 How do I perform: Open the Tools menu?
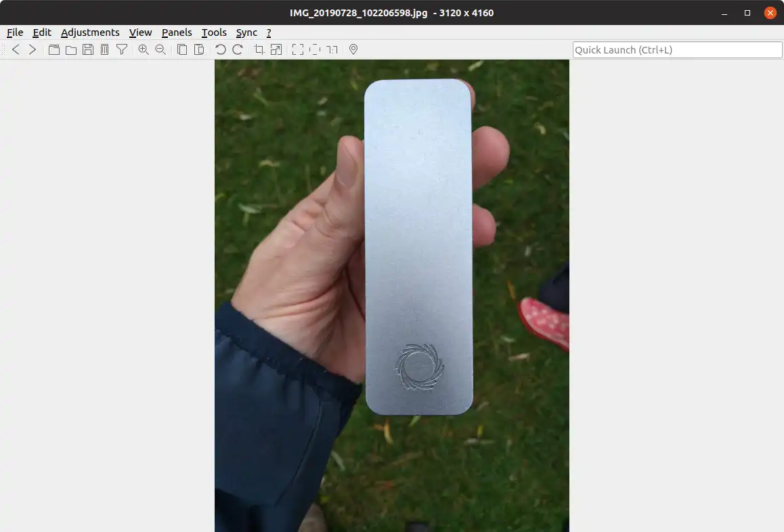(214, 32)
